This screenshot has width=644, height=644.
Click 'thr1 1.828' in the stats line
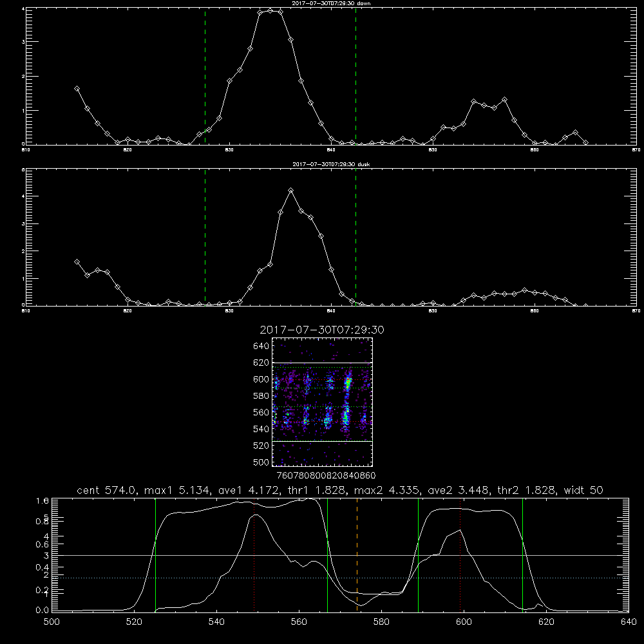tap(315, 490)
